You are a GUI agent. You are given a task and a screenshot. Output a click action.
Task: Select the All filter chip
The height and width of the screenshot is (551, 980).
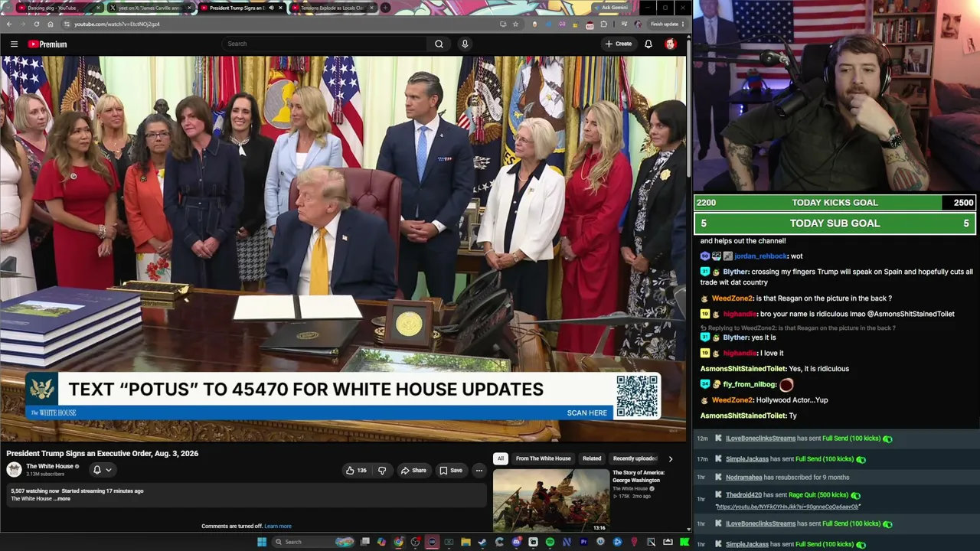[500, 458]
